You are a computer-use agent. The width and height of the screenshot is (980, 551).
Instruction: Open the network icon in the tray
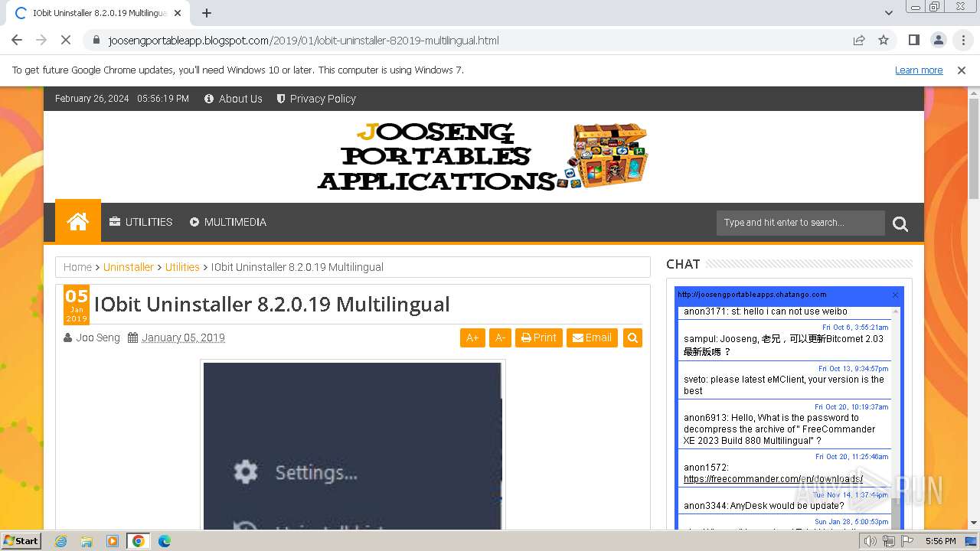889,541
